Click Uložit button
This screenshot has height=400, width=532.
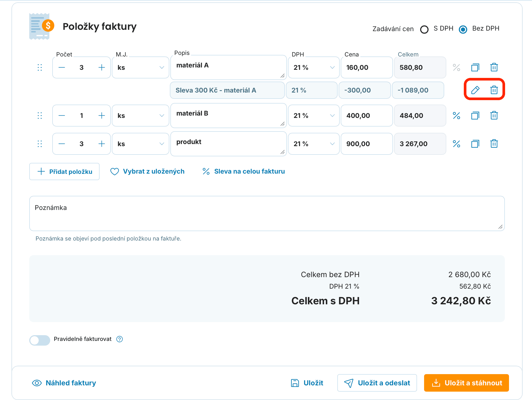pos(307,383)
